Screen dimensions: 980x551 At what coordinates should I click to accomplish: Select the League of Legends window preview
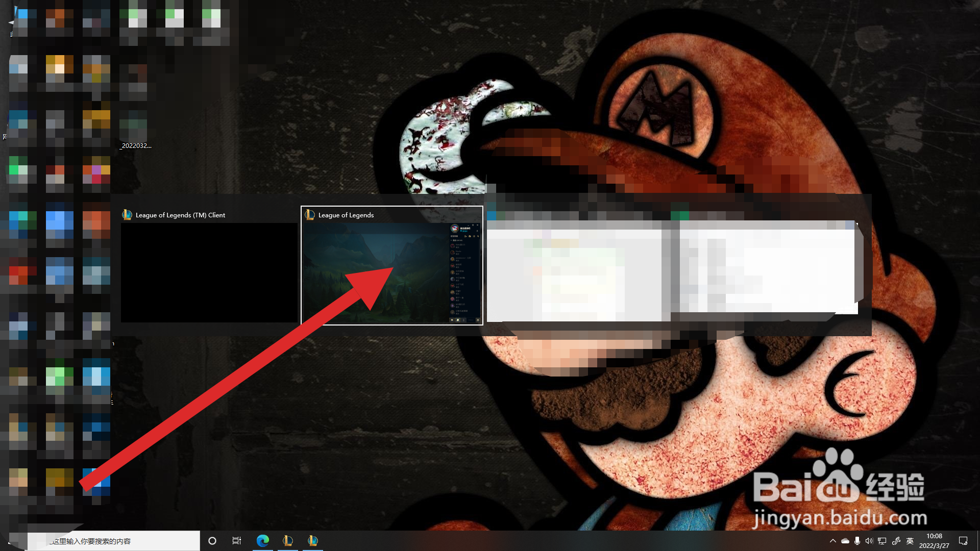coord(391,272)
